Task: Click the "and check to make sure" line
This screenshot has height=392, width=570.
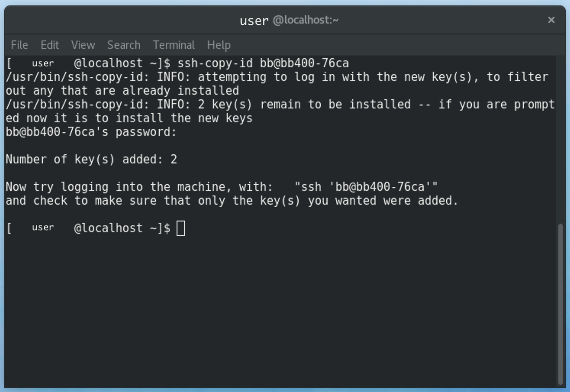Action: 232,201
